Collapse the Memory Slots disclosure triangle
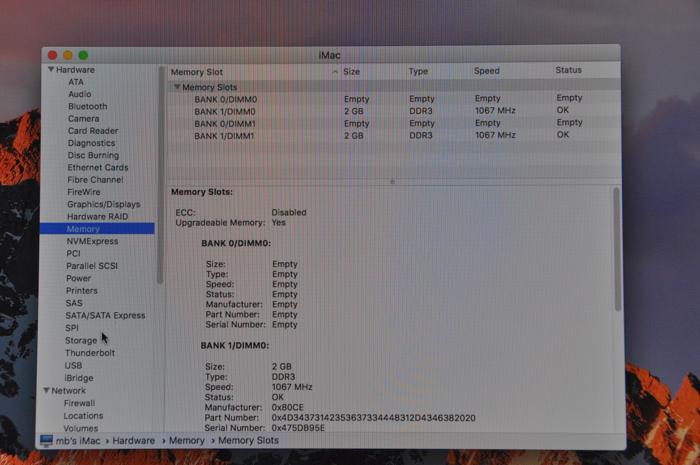700x465 pixels. pyautogui.click(x=177, y=87)
